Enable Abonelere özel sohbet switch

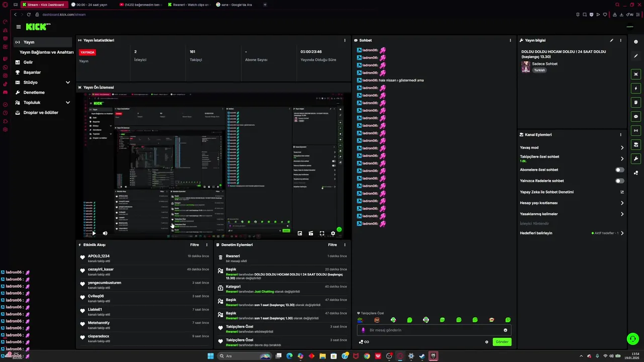pos(620,170)
